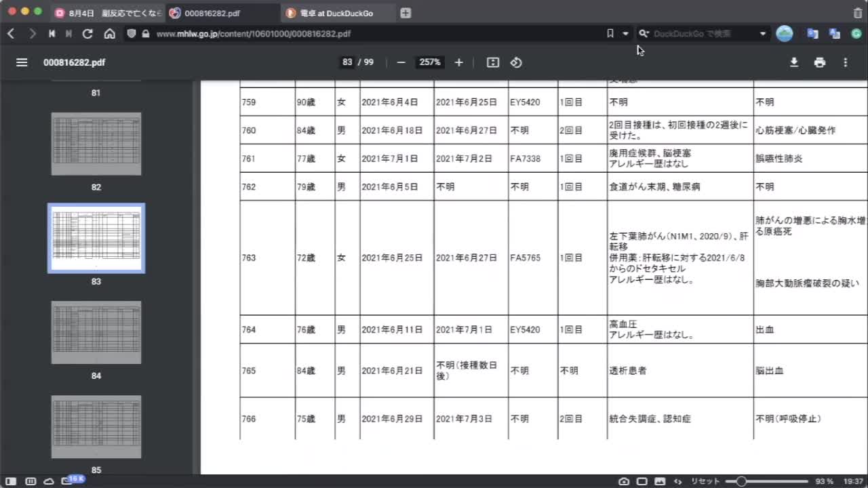This screenshot has width=868, height=488.
Task: Download the PDF file
Action: click(794, 62)
